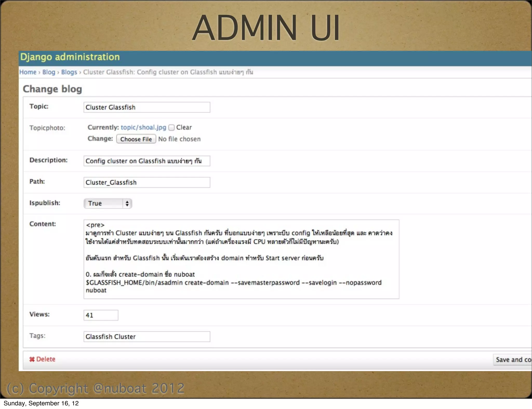Click the Path field with Cluster_Glassfish
This screenshot has width=532, height=409.
147,182
